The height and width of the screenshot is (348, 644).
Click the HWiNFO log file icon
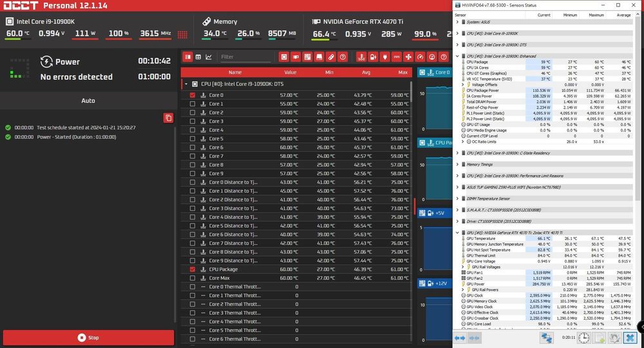pyautogui.click(x=599, y=338)
